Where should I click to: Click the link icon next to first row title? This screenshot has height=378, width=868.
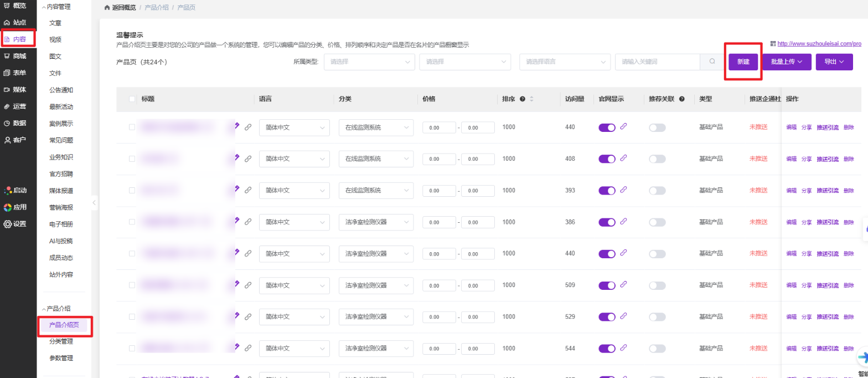[x=248, y=127]
